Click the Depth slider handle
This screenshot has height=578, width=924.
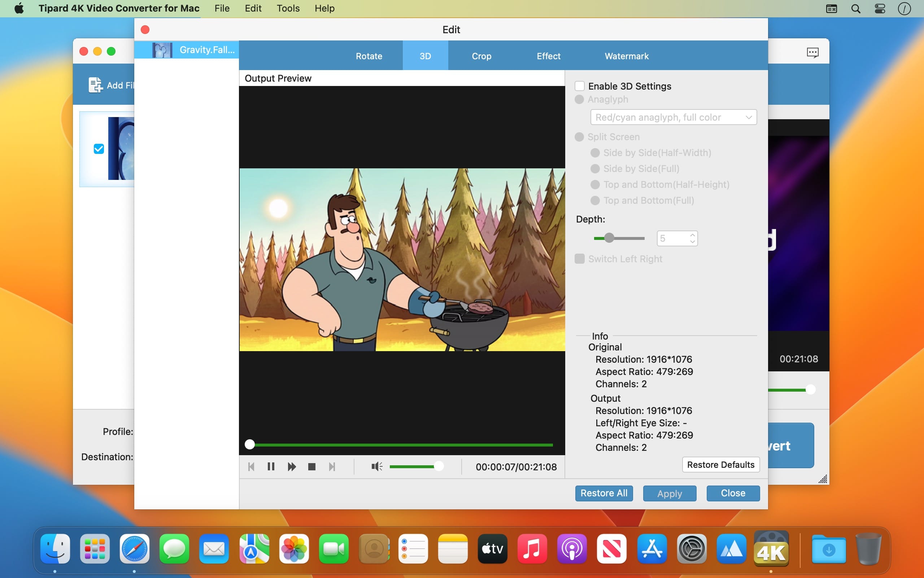(x=609, y=238)
